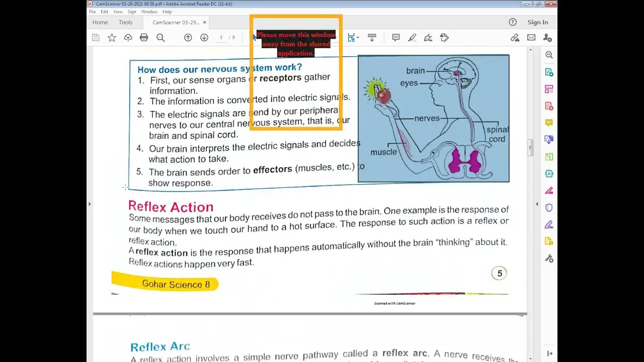
Task: Click the stamp tool icon
Action: pos(444,38)
